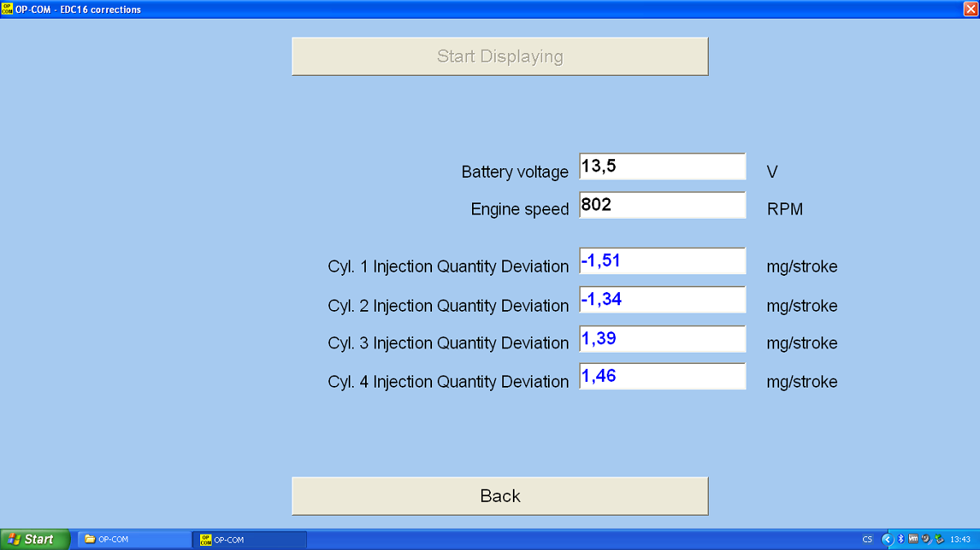Open the VMware Tools tray icon
The width and height of the screenshot is (980, 550).
[913, 539]
